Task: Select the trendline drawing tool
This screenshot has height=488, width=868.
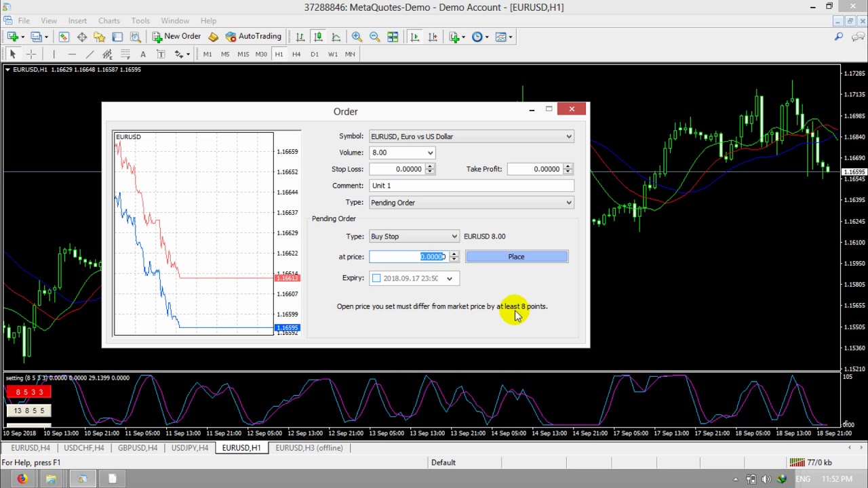Action: pos(90,54)
